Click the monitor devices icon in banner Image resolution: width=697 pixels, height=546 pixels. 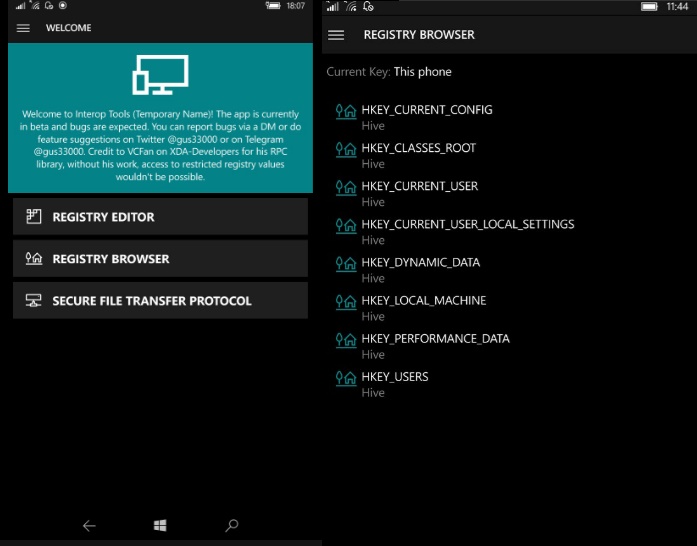160,77
